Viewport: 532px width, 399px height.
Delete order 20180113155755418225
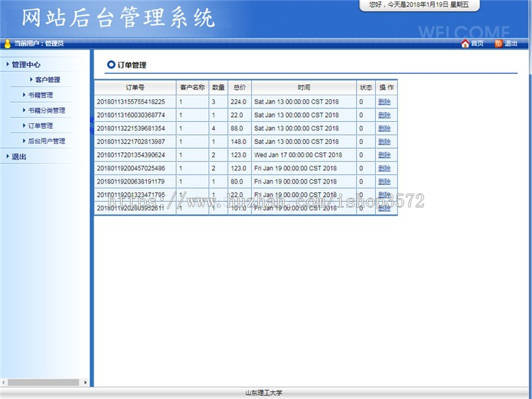click(384, 102)
